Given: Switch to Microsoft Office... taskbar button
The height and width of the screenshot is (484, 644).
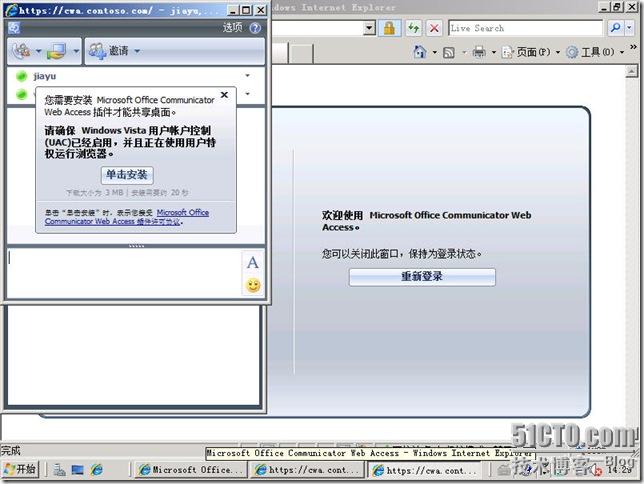Looking at the screenshot, I should point(191,470).
